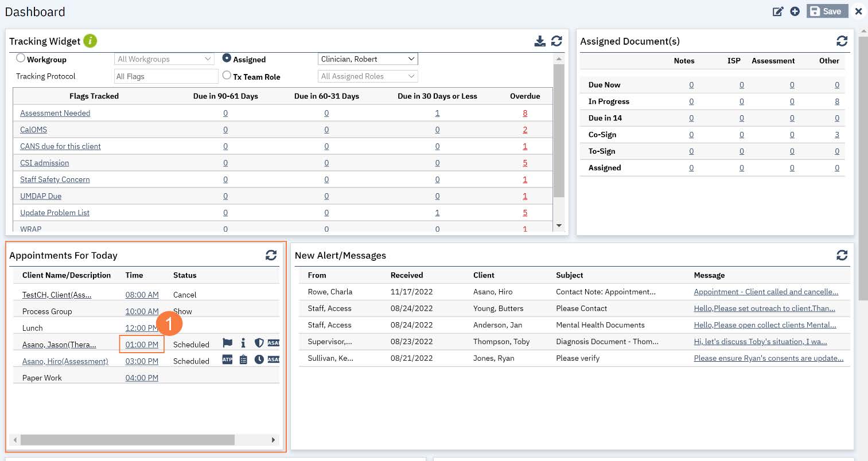Refresh the Assigned Document(s) panel

pyautogui.click(x=842, y=41)
